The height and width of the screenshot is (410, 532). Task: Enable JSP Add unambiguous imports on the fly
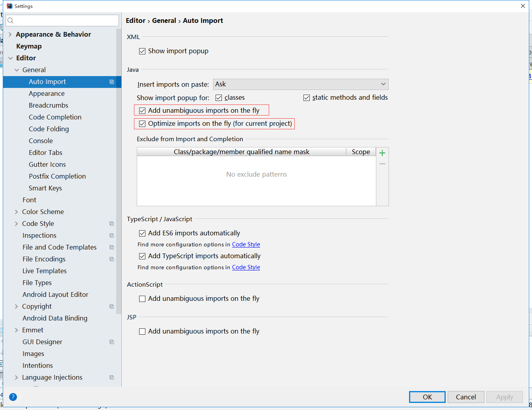(142, 332)
